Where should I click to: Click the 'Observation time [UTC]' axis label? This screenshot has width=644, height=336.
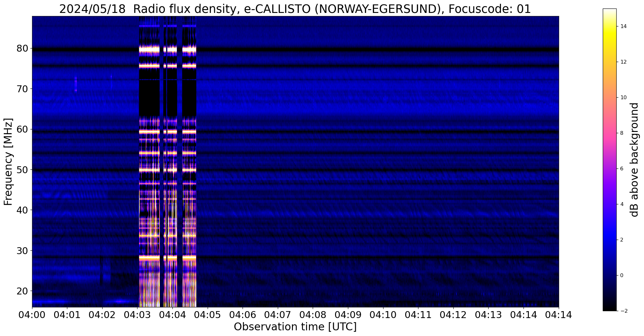295,327
